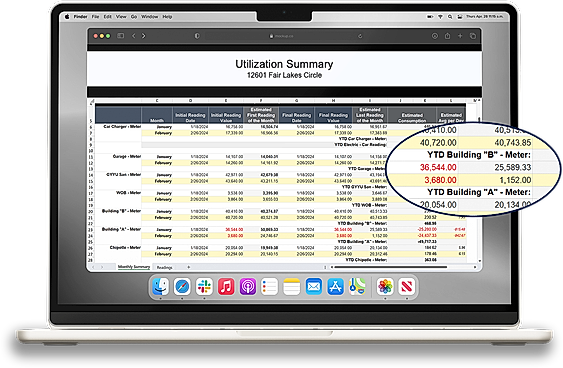Open Maps from the dock
This screenshot has height=368, width=563.
(357, 287)
